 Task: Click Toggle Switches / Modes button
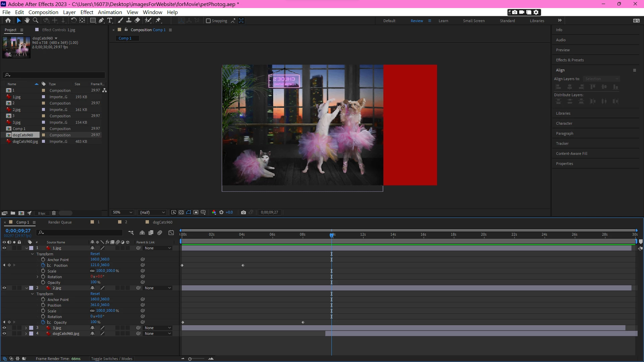(x=111, y=359)
